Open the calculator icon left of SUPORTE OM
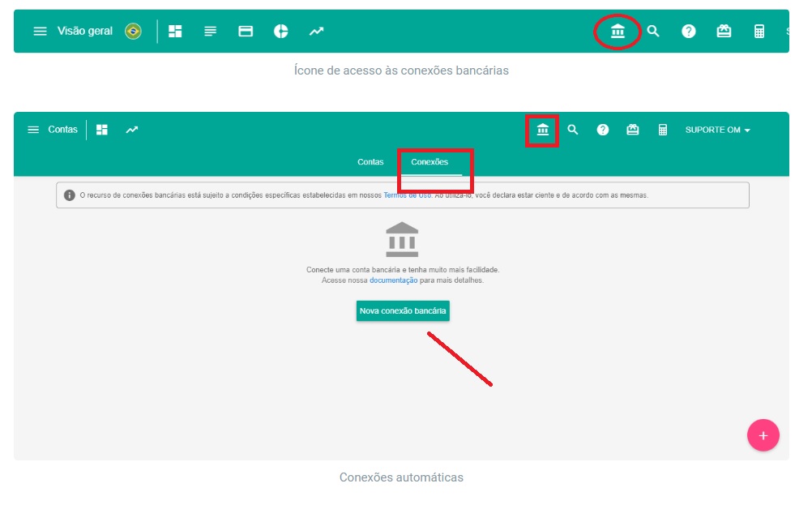812x505 pixels. pyautogui.click(x=663, y=130)
